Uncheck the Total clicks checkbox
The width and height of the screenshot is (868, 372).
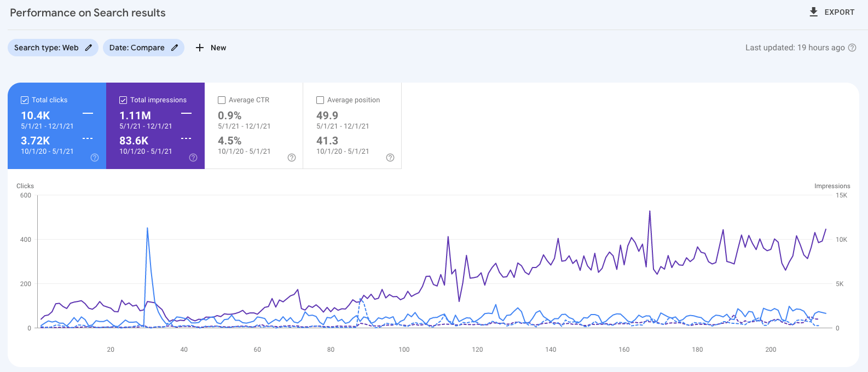(25, 100)
